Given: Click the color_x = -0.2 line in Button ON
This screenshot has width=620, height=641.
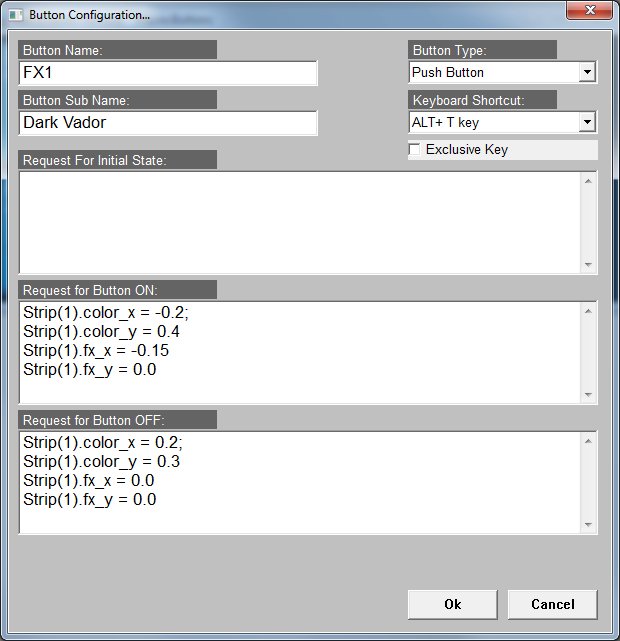Looking at the screenshot, I should click(x=96, y=312).
